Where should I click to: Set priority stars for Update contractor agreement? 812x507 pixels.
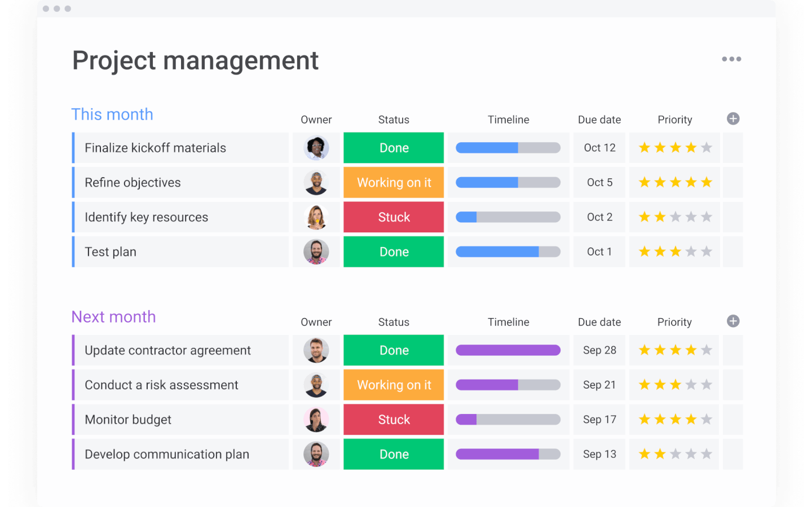675,350
